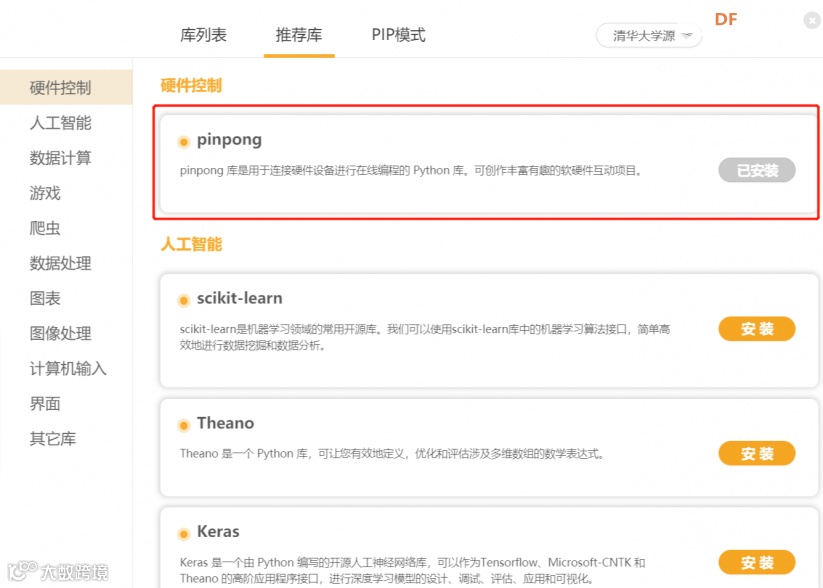This screenshot has width=823, height=588.
Task: Select 计算机输入 category in sidebar
Action: click(x=68, y=369)
